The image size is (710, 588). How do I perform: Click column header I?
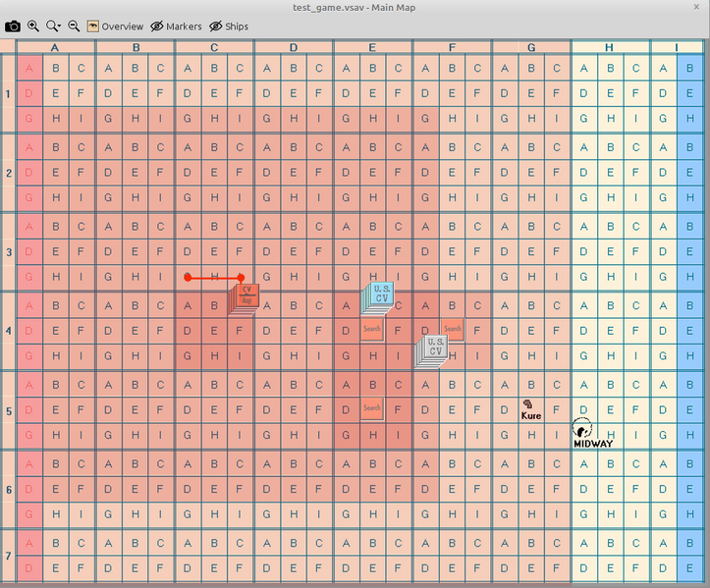pos(677,47)
